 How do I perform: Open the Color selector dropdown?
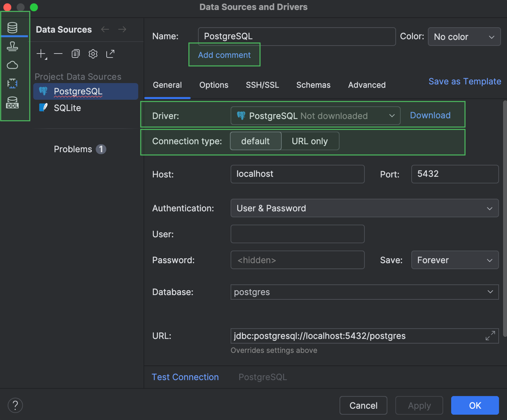pyautogui.click(x=464, y=37)
